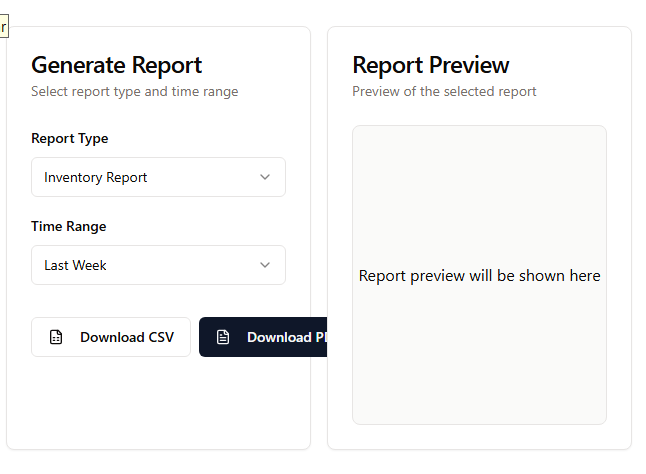Click the selected 'Inventory Report' value text
This screenshot has height=474, width=646.
[96, 177]
